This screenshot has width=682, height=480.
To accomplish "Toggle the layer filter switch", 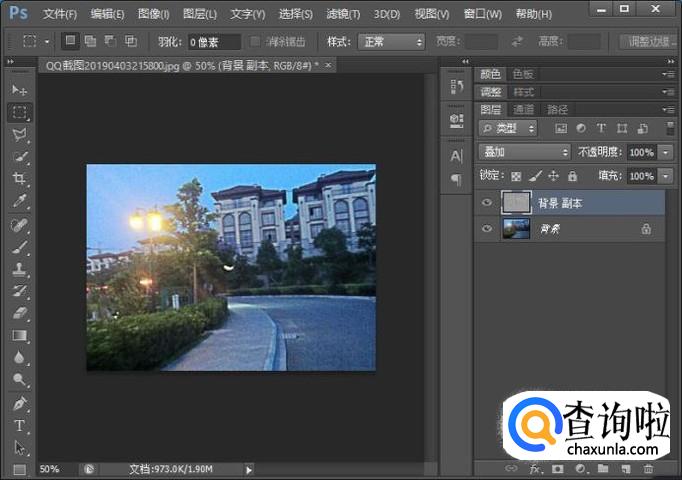I will click(669, 128).
